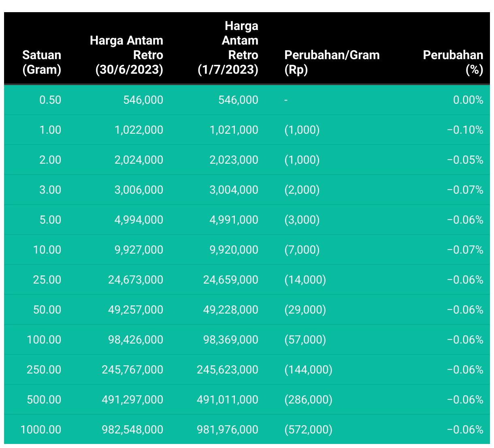
Task: Click the price 2,023,000
Action: tap(234, 160)
